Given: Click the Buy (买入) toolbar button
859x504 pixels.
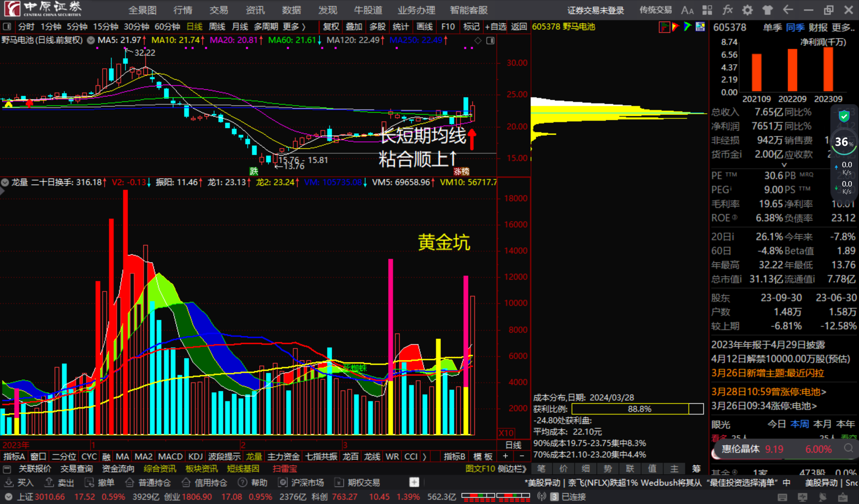Looking at the screenshot, I should 20,483.
